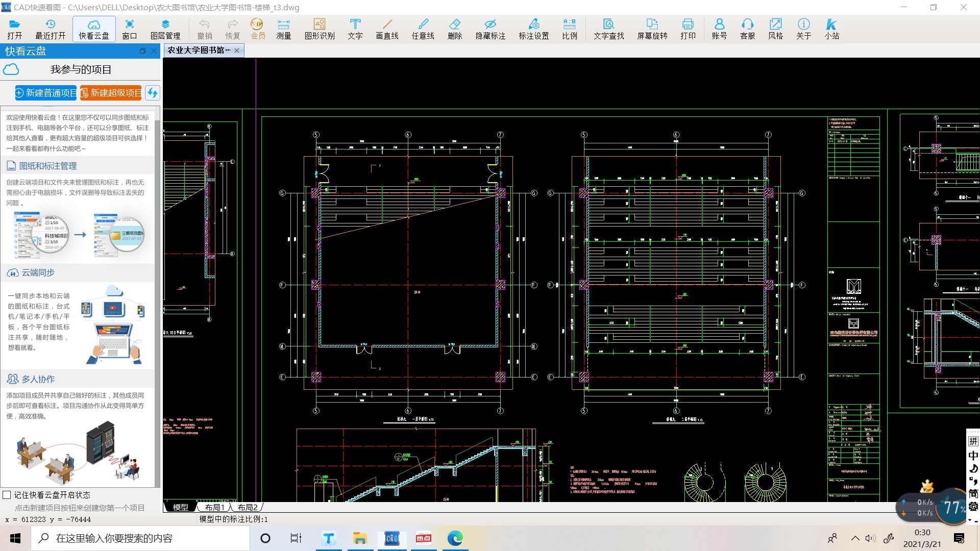This screenshot has width=980, height=551.
Task: Open the 风格 style settings
Action: (x=776, y=29)
